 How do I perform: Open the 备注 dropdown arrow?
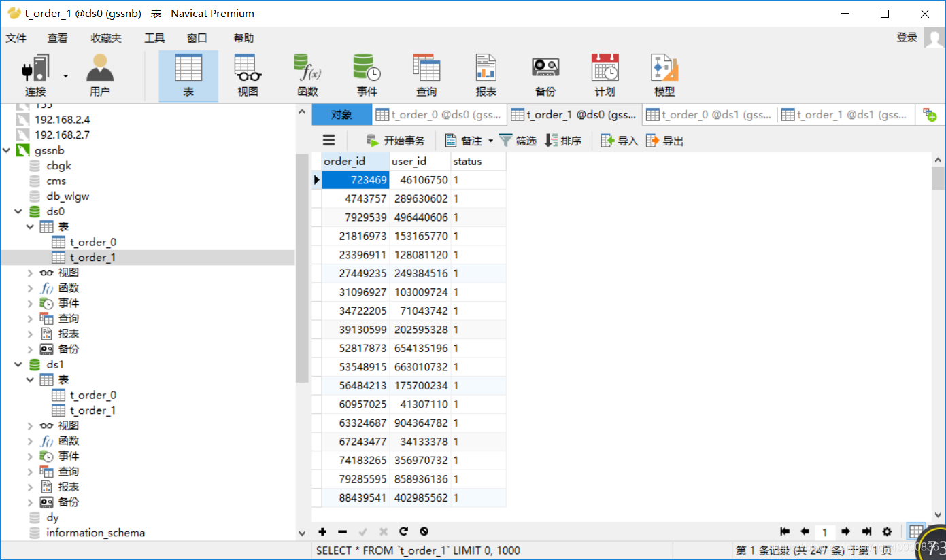click(490, 141)
